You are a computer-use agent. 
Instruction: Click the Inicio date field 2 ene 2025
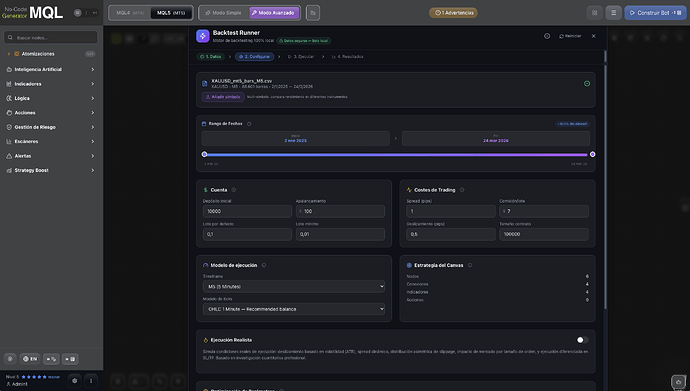point(295,139)
